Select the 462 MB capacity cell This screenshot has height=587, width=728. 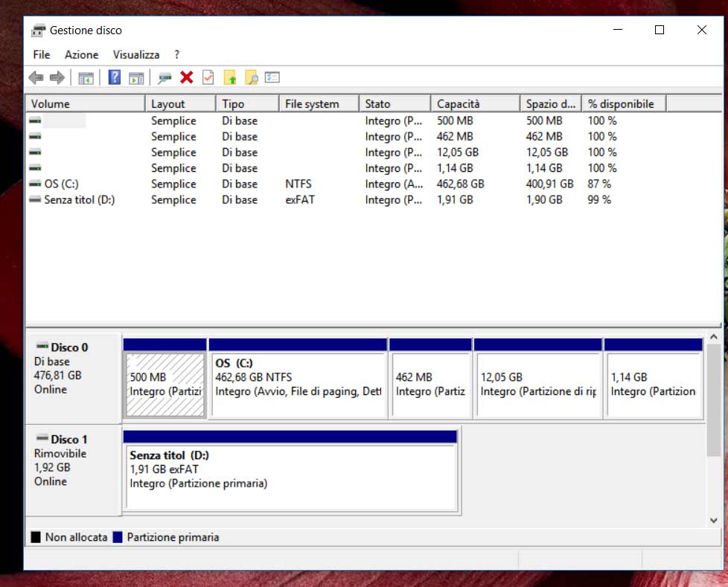pyautogui.click(x=455, y=136)
